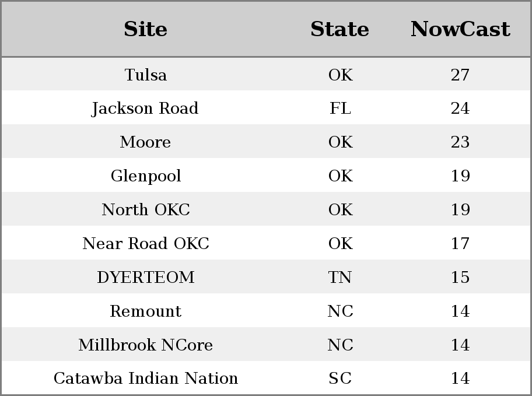Image resolution: width=532 pixels, height=396 pixels.
Task: Click the Millbrook NCore site name
Action: click(146, 345)
